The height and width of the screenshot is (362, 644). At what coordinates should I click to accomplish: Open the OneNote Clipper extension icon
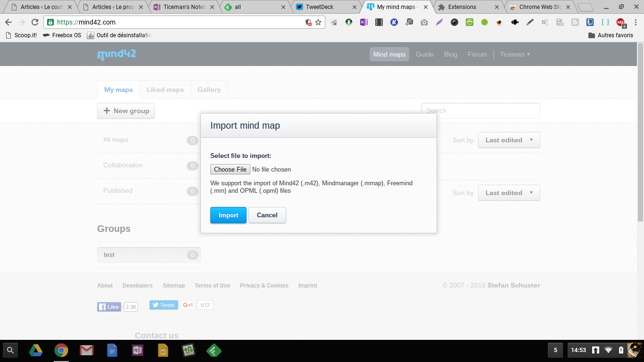click(x=363, y=22)
